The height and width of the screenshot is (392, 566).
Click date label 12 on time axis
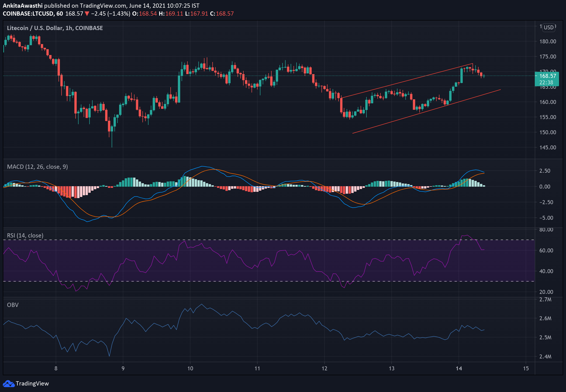pos(324,368)
